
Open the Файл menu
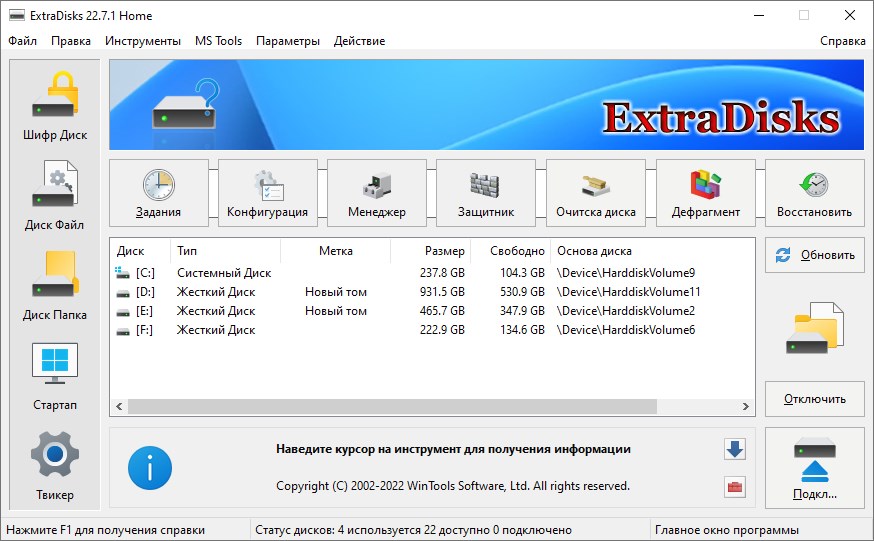point(22,41)
